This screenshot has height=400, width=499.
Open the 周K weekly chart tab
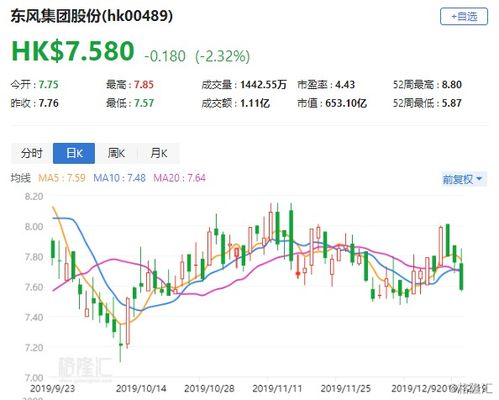click(x=116, y=153)
